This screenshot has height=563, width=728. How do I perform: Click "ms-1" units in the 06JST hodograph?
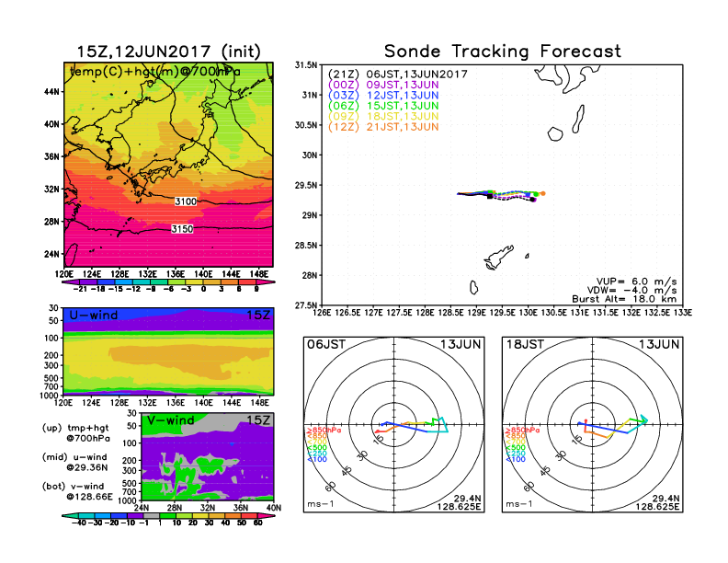[x=321, y=504]
